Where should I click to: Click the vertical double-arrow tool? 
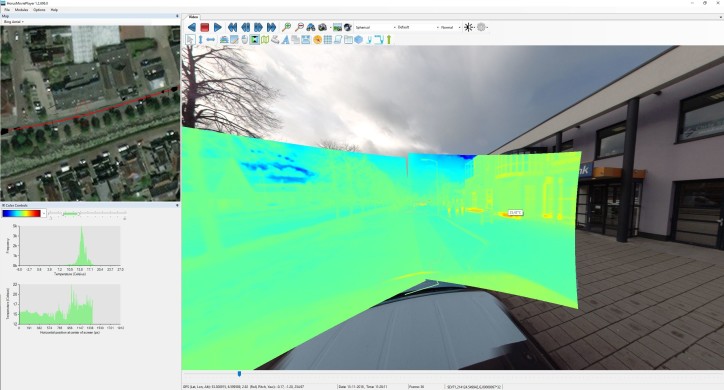pos(200,40)
